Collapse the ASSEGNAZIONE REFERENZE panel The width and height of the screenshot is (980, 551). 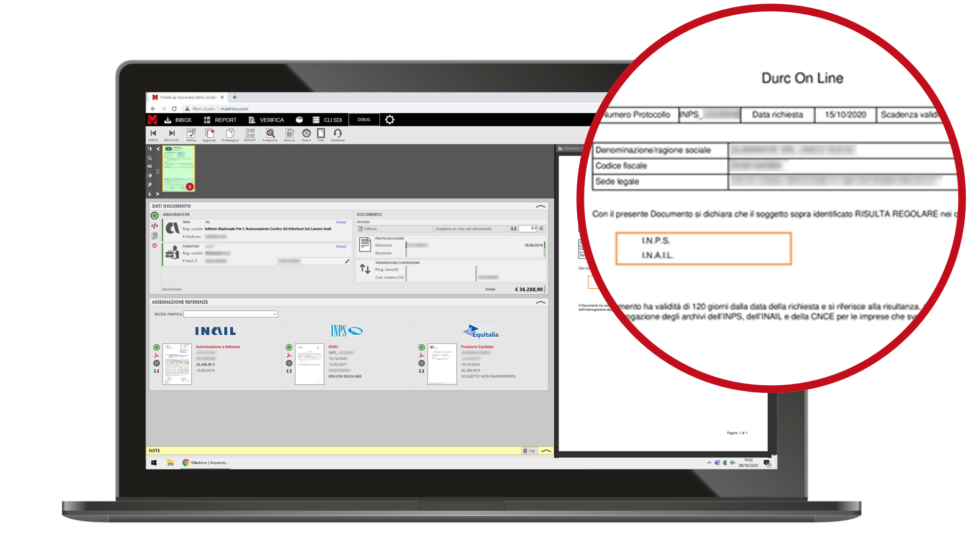point(541,303)
